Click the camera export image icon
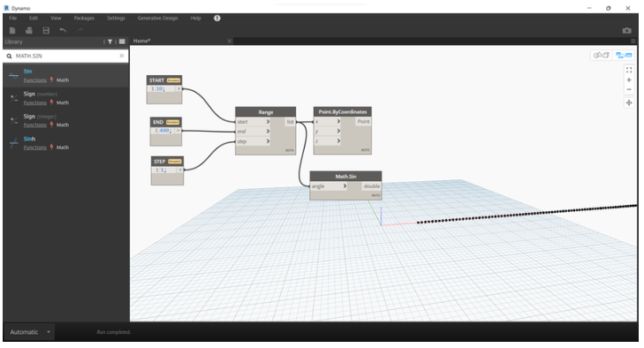Image resolution: width=644 pixels, height=348 pixels. pos(626,30)
